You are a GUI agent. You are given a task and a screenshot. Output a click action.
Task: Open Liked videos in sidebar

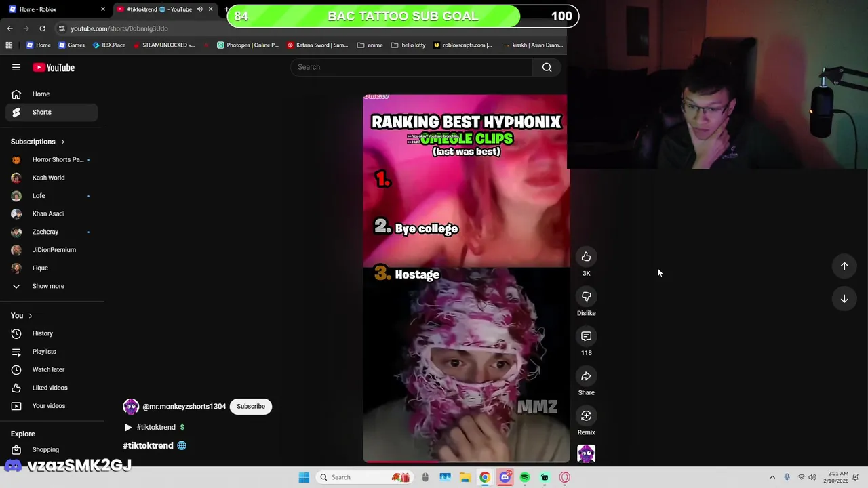click(x=52, y=388)
